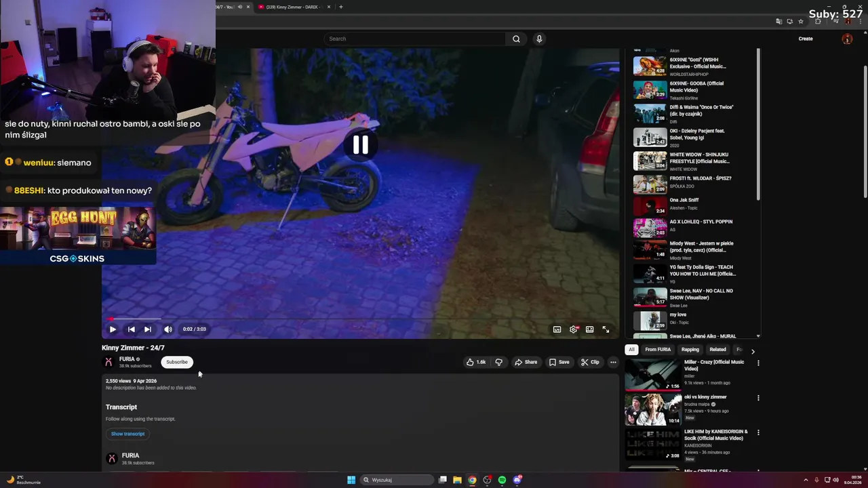Open options for LIKE HIM video
The height and width of the screenshot is (488, 868).
758,432
